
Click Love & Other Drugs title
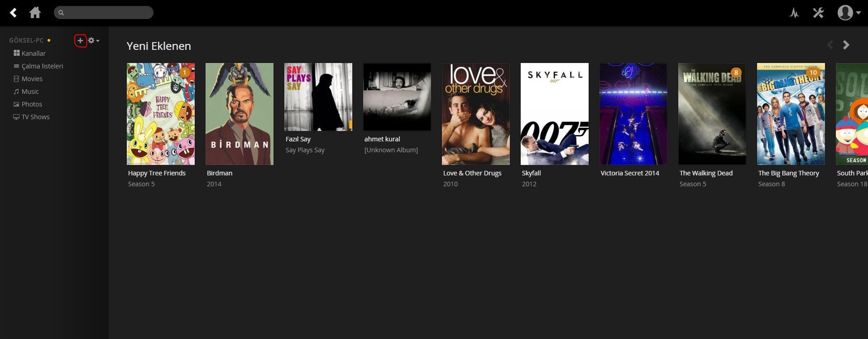(472, 173)
